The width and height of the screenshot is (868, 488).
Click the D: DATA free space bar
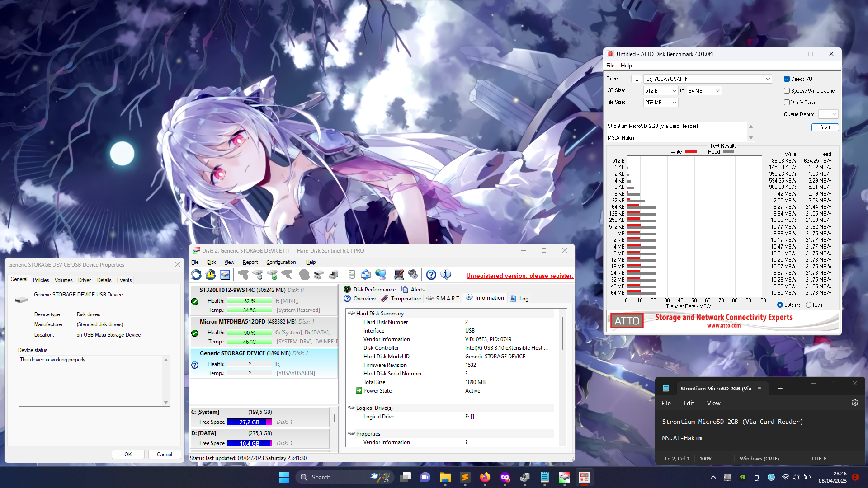click(250, 443)
